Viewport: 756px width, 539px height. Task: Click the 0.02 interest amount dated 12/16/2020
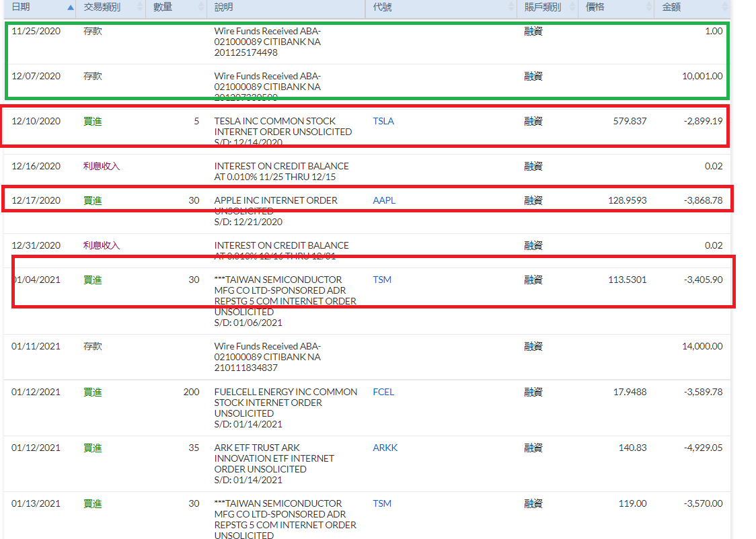coord(714,166)
